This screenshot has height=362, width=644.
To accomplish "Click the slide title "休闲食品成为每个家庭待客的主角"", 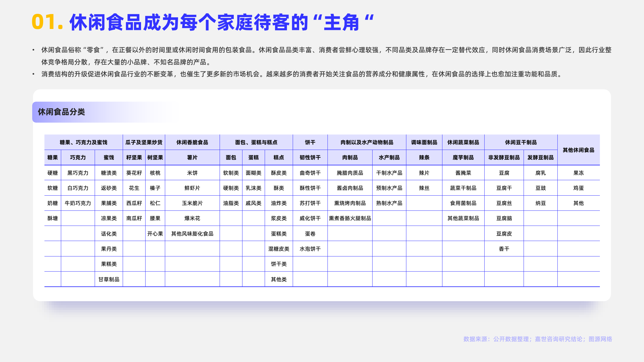I will pyautogui.click(x=222, y=23).
